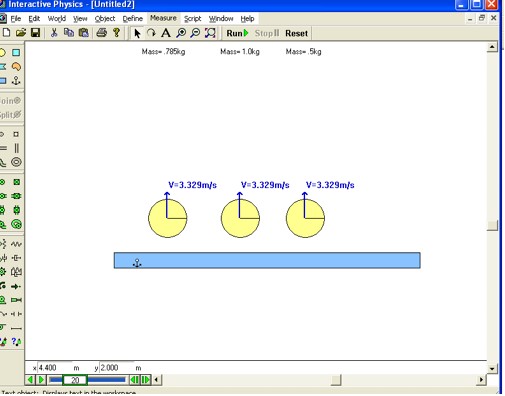
Task: Click the frame slider showing 20
Action: (x=75, y=380)
